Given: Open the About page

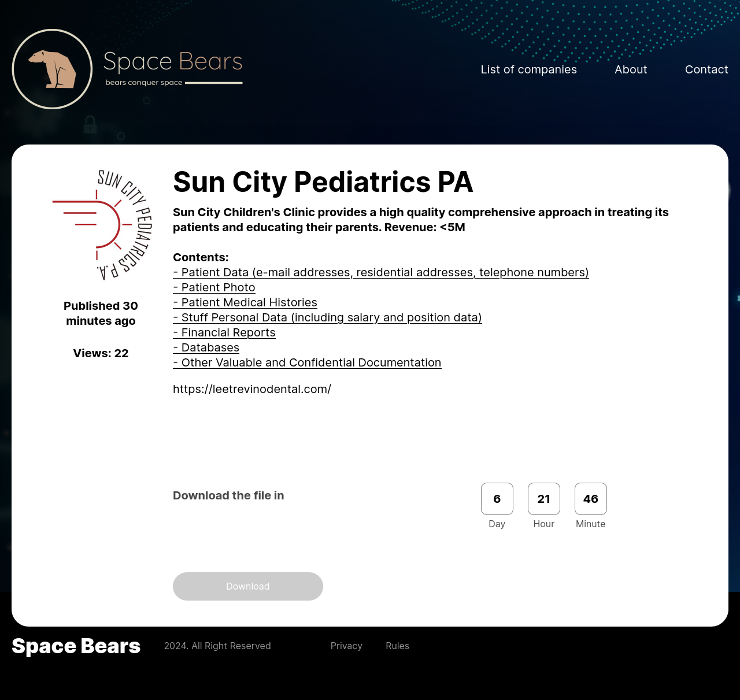Looking at the screenshot, I should [x=631, y=69].
